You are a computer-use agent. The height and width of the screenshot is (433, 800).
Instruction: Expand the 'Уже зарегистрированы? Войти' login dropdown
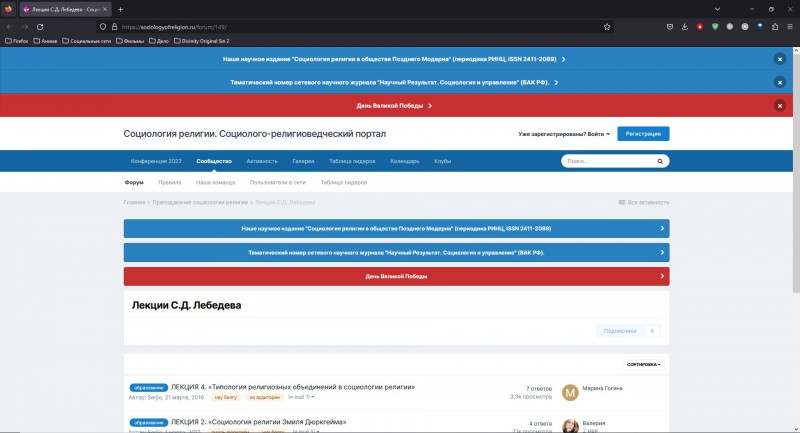pos(564,134)
